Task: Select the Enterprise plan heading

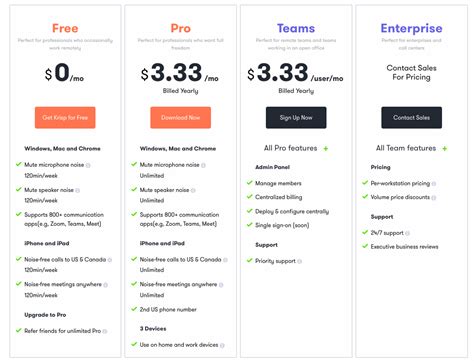Action: (x=411, y=29)
